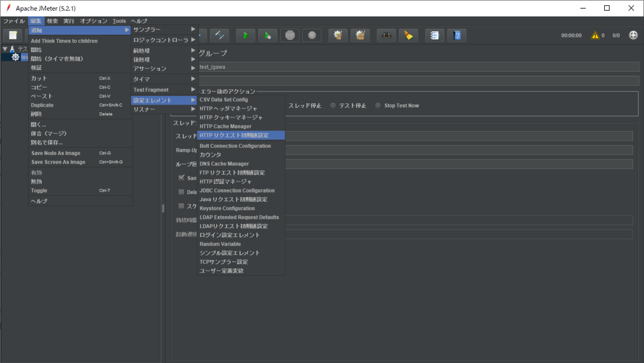Enable the 'Dela...' checkbox

coord(181,192)
